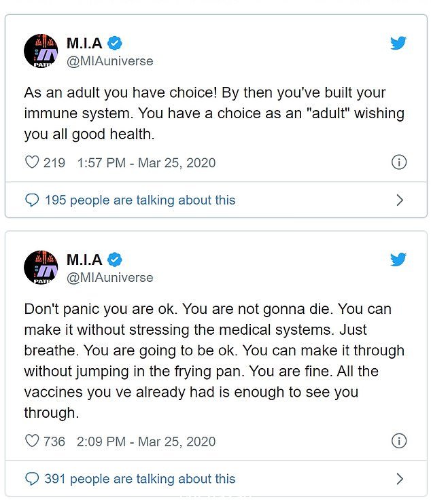Viewport: 431px width, 504px height.
Task: Expand the 195 people conversation chevron
Action: coord(400,200)
